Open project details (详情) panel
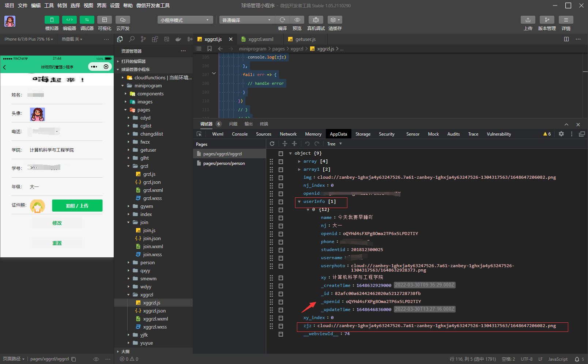The height and width of the screenshot is (364, 588). pyautogui.click(x=566, y=20)
